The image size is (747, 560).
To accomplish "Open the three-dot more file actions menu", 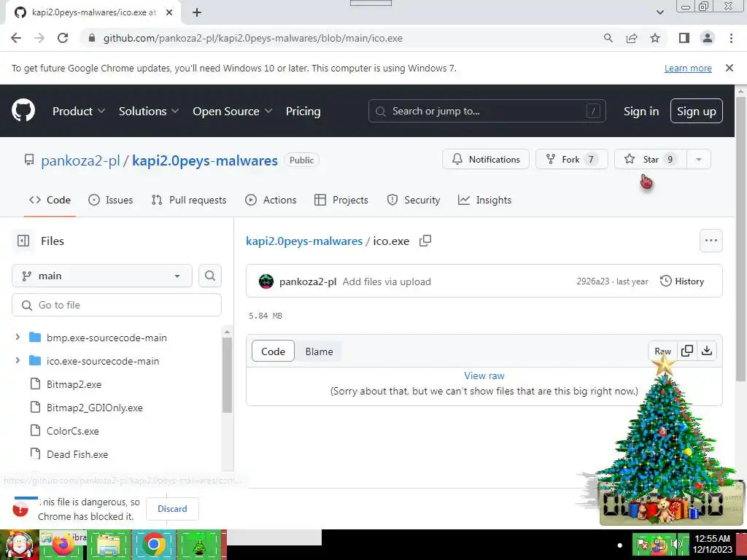I will 711,241.
